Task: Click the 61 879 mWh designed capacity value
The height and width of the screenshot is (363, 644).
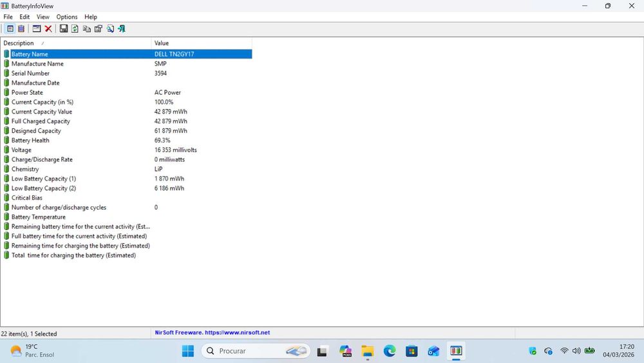Action: tap(171, 131)
